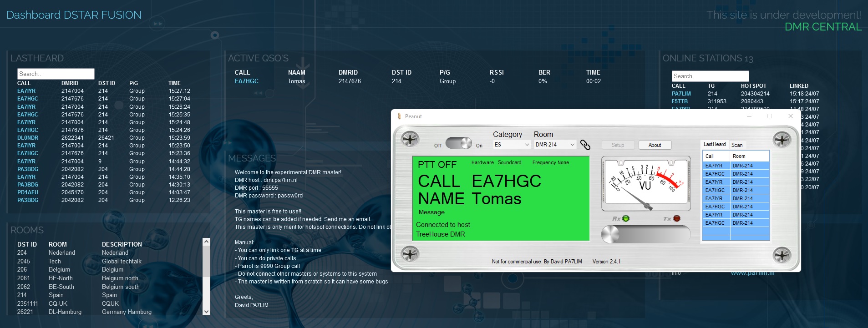
Task: Click the top-right screw on Peanut panel
Action: coord(782,140)
